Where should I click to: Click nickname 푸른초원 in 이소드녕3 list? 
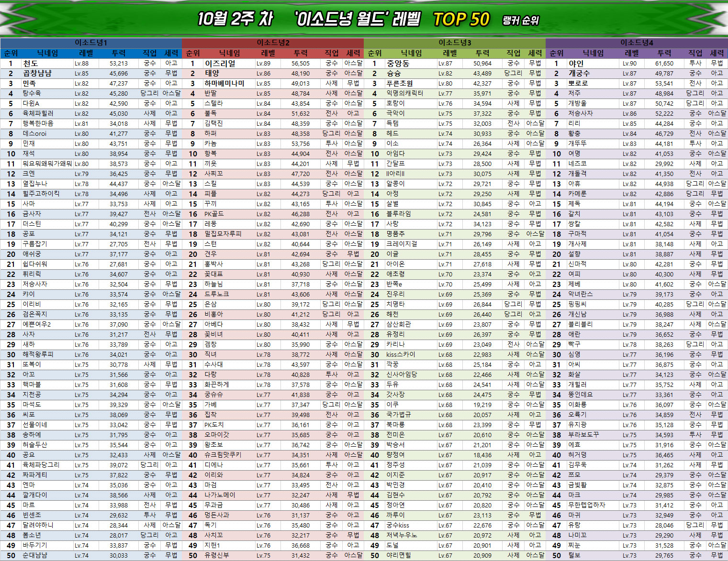400,83
